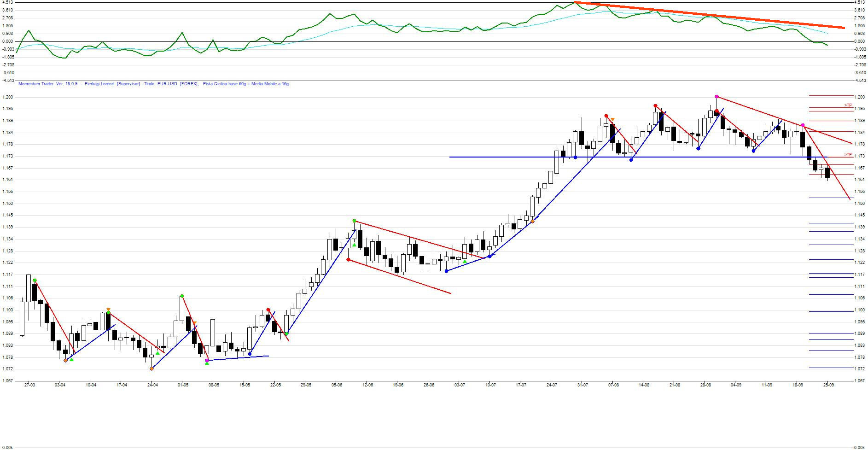
Task: Select the thick orange oscillator divergence trendline
Action: tap(709, 15)
